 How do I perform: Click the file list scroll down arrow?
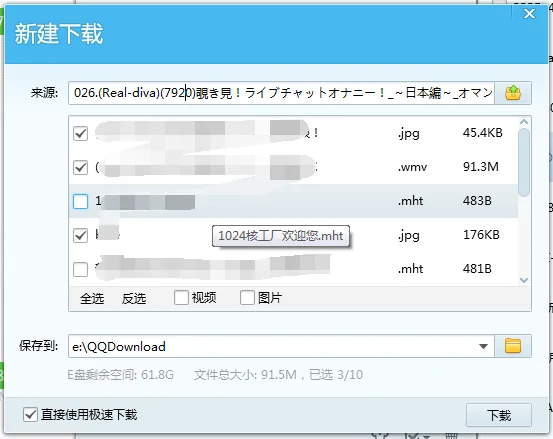[x=524, y=280]
